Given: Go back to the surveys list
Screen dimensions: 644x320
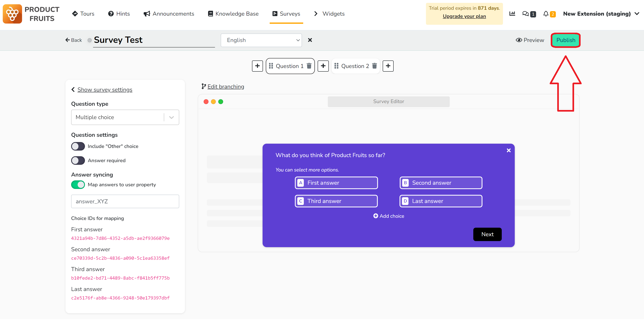Looking at the screenshot, I should [74, 40].
